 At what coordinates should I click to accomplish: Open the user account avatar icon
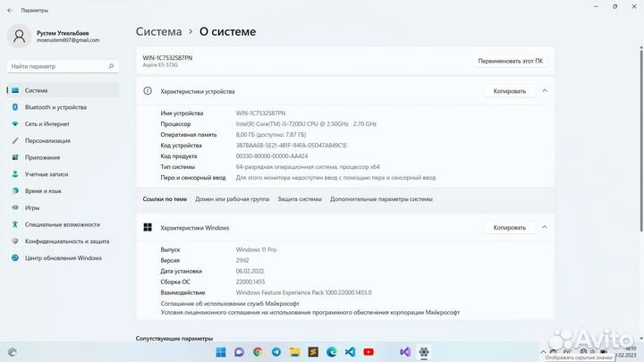[19, 36]
